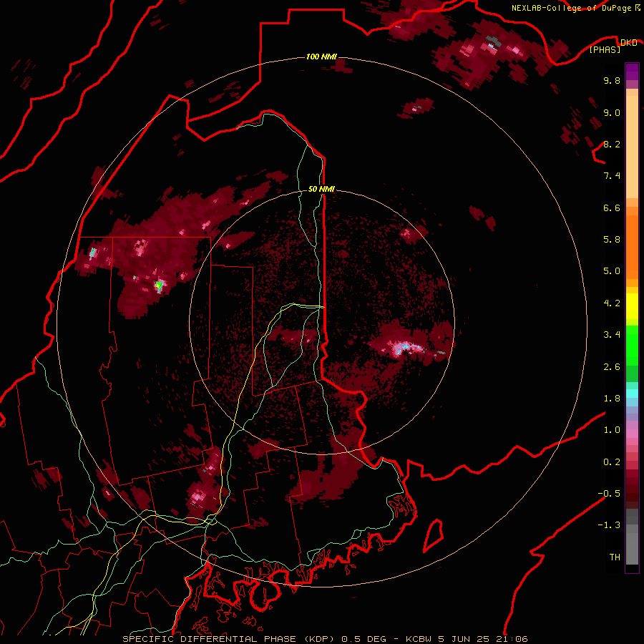Click the -0.5 scale value
644x644 pixels.
[x=609, y=494]
